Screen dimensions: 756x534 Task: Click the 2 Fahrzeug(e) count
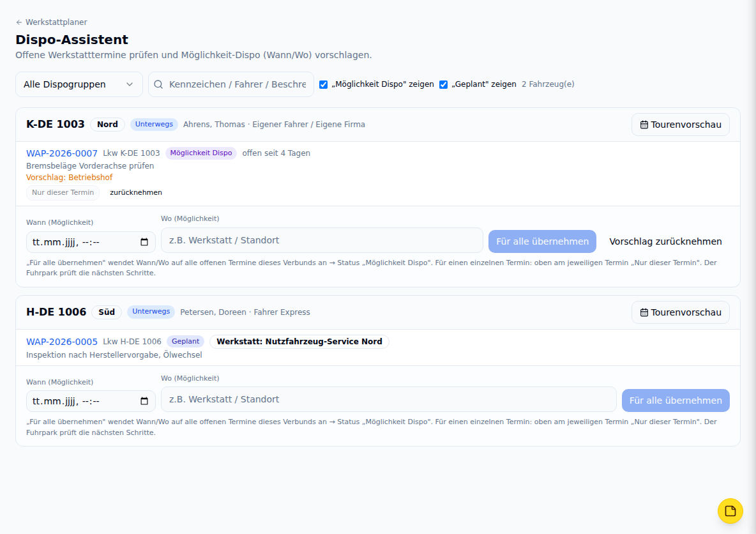pyautogui.click(x=548, y=84)
